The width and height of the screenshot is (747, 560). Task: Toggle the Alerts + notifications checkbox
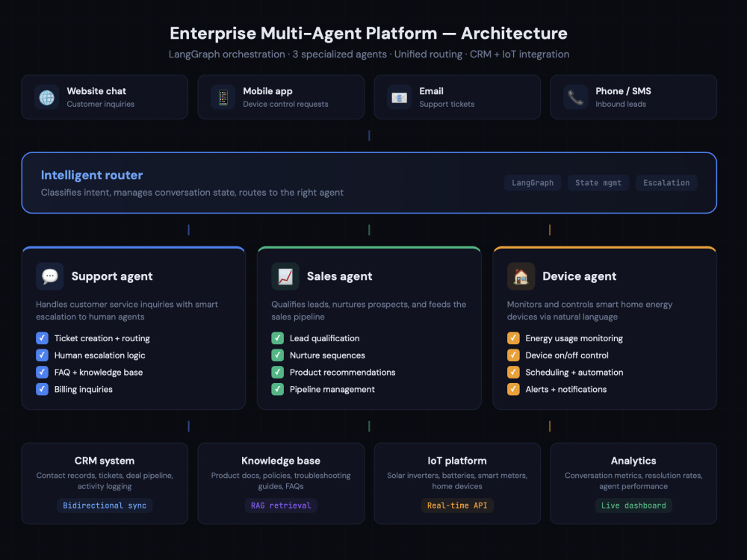(x=513, y=389)
